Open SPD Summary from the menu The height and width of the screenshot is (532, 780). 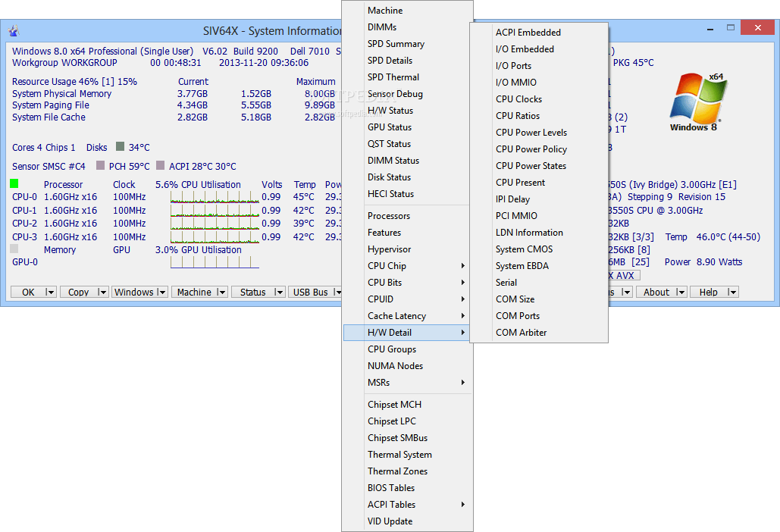407,44
